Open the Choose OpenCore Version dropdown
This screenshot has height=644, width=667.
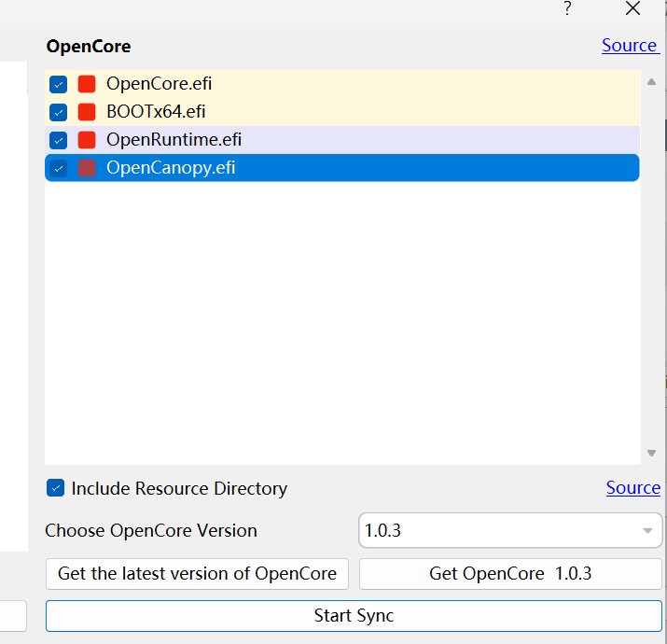[x=510, y=530]
